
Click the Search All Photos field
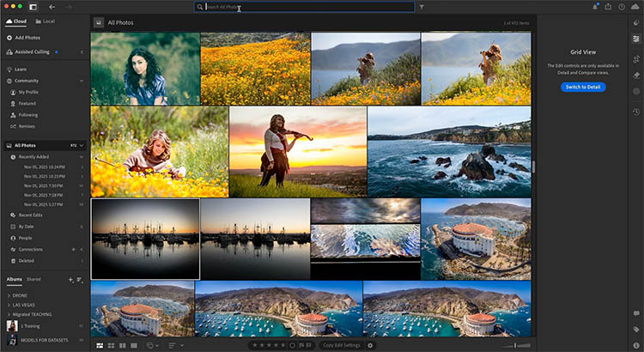point(304,7)
